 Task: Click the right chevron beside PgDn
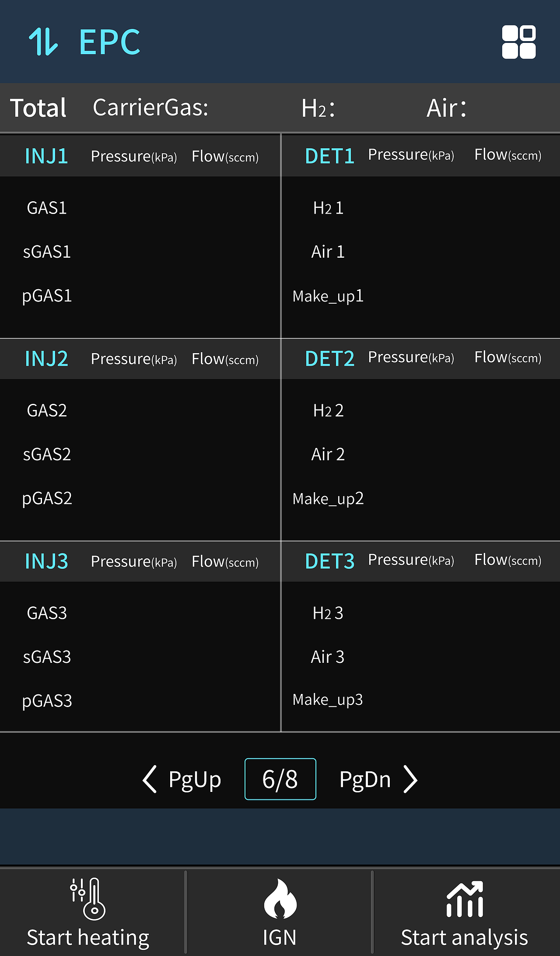[x=410, y=779]
